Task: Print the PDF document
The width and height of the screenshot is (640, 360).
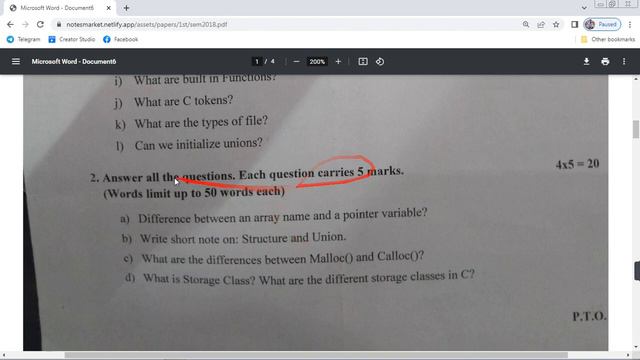Action: point(605,61)
